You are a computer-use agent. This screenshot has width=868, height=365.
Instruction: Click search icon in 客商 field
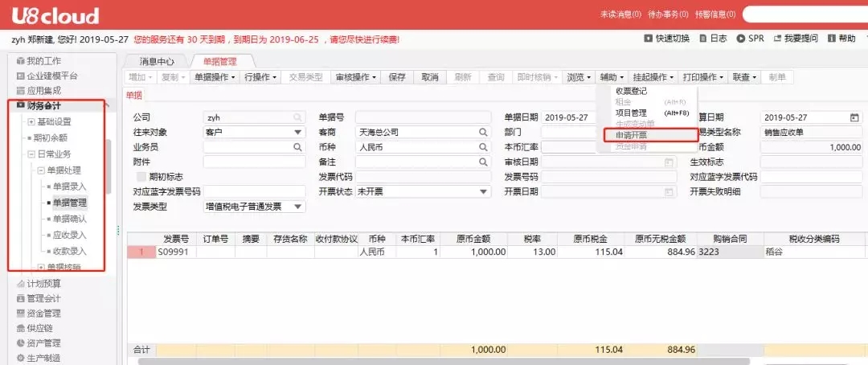483,133
